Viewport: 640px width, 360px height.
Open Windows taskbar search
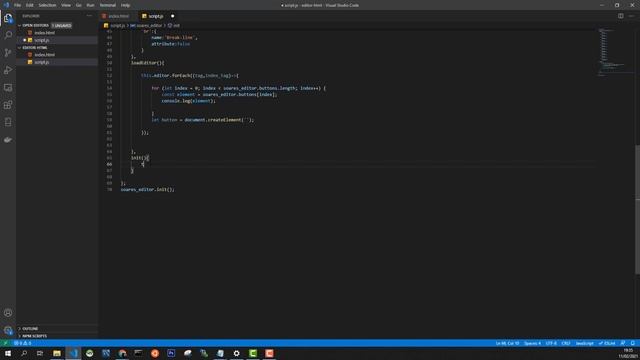point(24,353)
